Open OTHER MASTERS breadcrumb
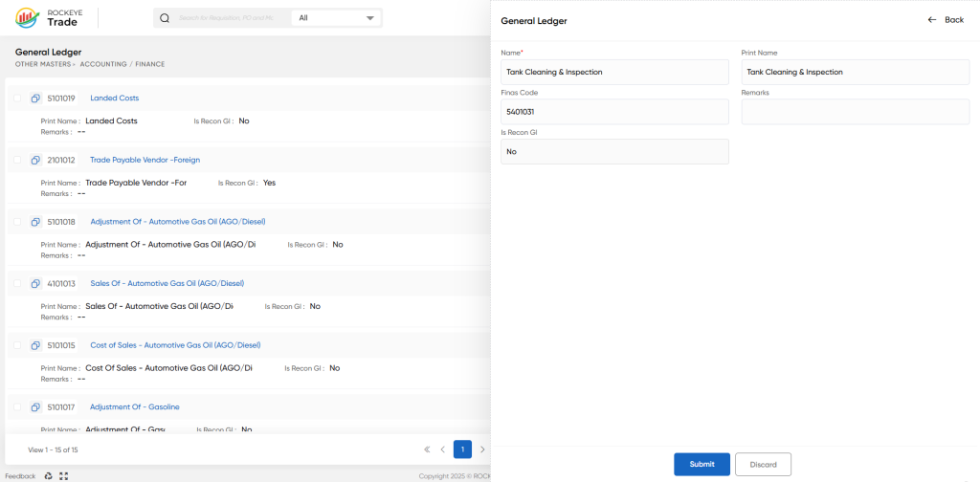980x482 pixels. point(42,64)
